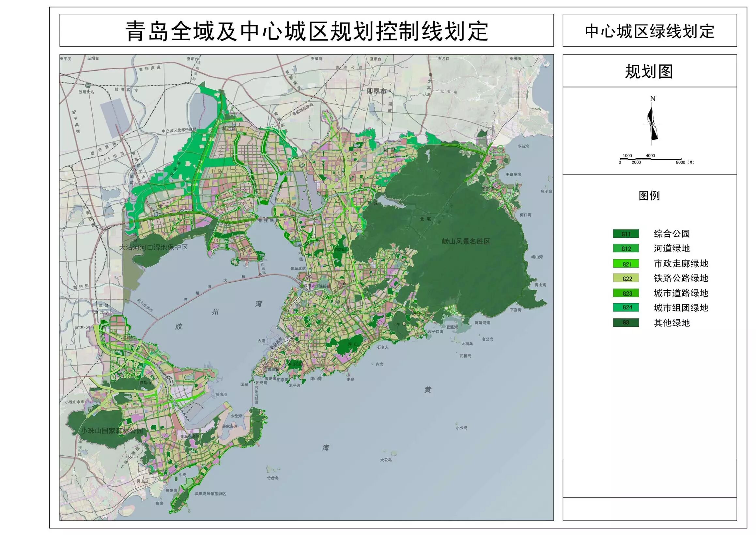The width and height of the screenshot is (756, 535).
Task: Click the G23 城市道路绿地 legend swatch
Action: tap(625, 293)
